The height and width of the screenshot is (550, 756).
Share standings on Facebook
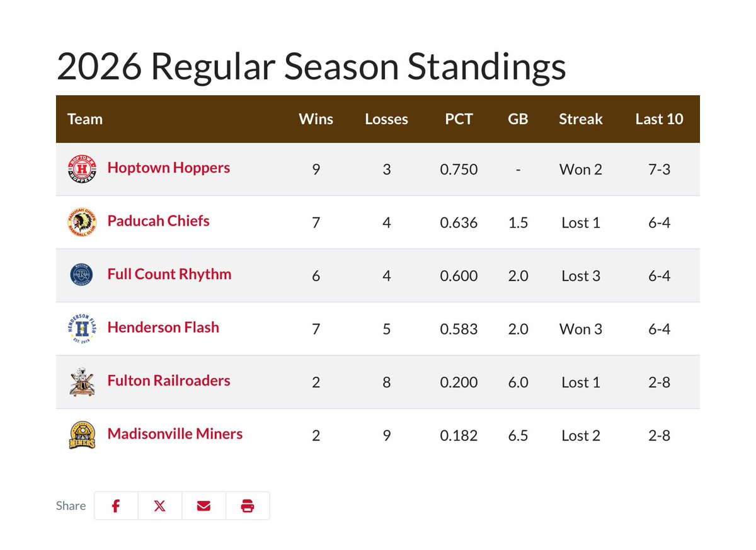116,506
